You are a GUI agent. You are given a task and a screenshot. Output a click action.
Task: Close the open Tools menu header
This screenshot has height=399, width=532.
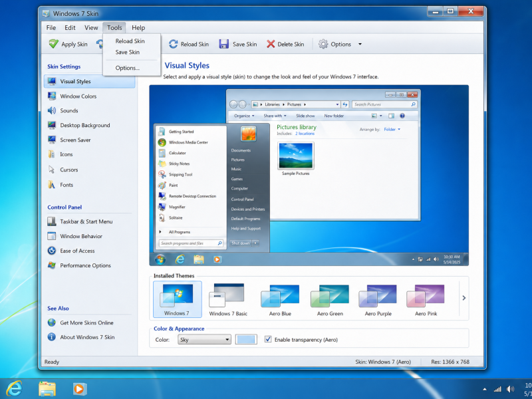pos(114,28)
